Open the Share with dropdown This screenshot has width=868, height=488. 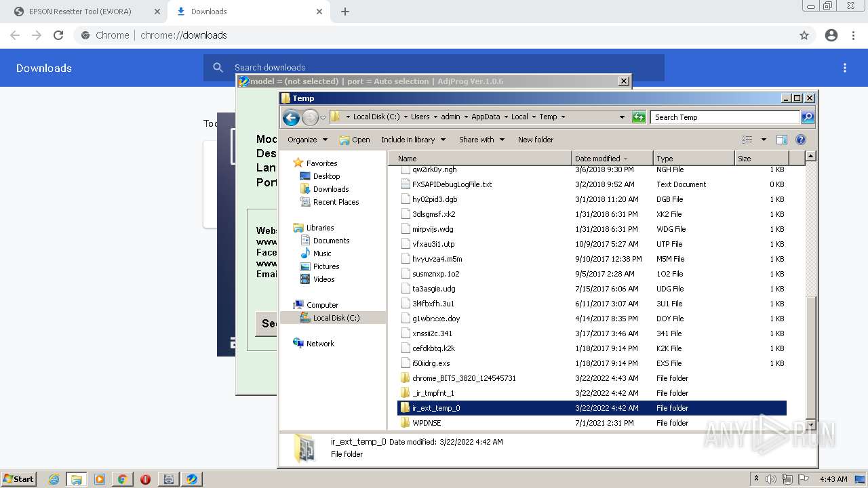tap(481, 140)
